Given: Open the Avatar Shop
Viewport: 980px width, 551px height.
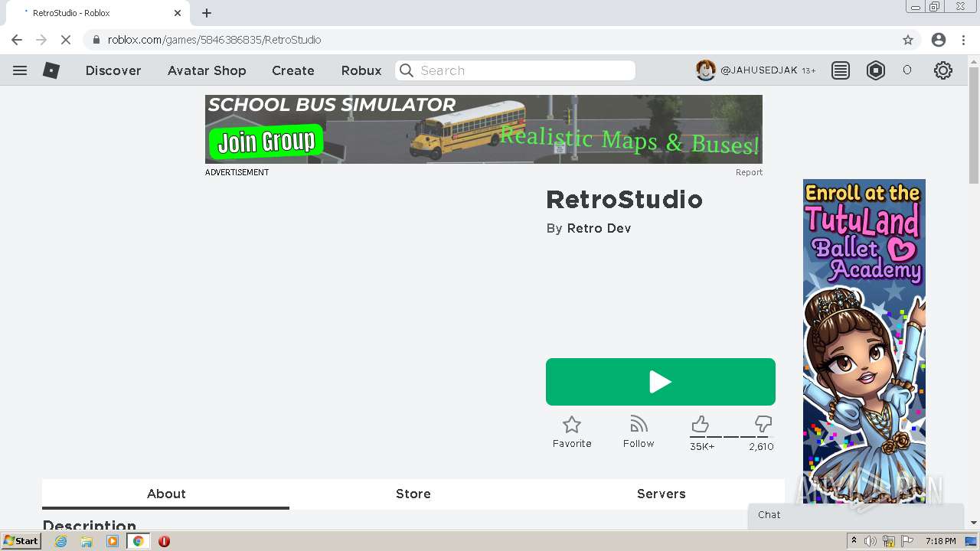Looking at the screenshot, I should pyautogui.click(x=207, y=70).
